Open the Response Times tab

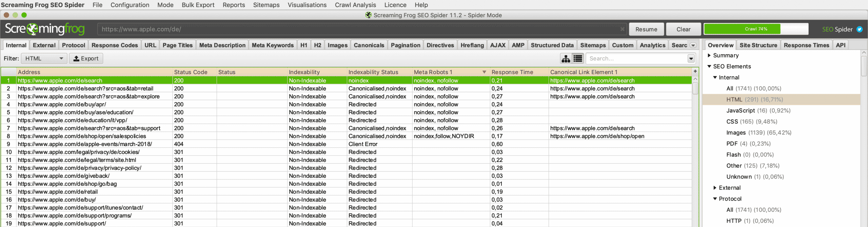point(806,45)
